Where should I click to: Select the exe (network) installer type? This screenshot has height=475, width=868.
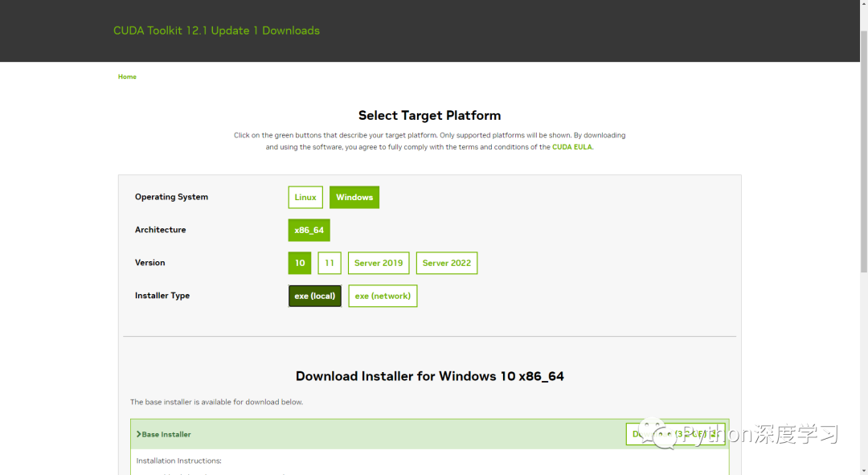point(383,296)
